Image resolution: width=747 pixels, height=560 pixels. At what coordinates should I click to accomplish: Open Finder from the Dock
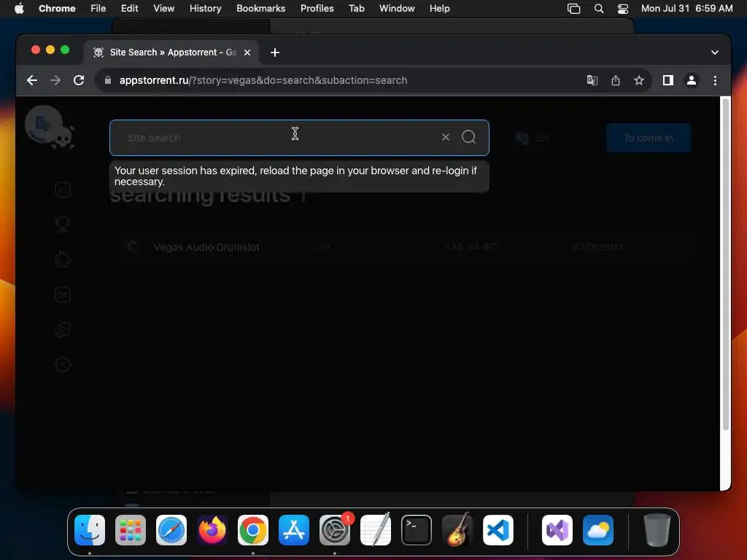pos(90,530)
